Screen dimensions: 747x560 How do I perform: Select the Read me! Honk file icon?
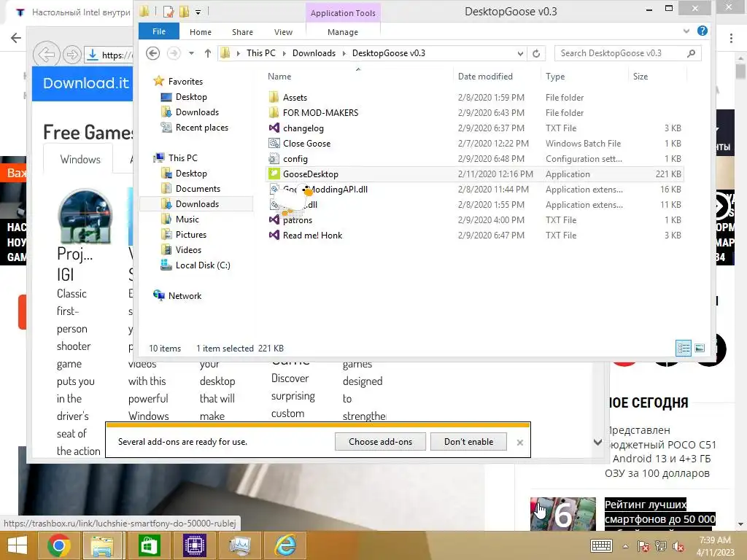pos(274,236)
